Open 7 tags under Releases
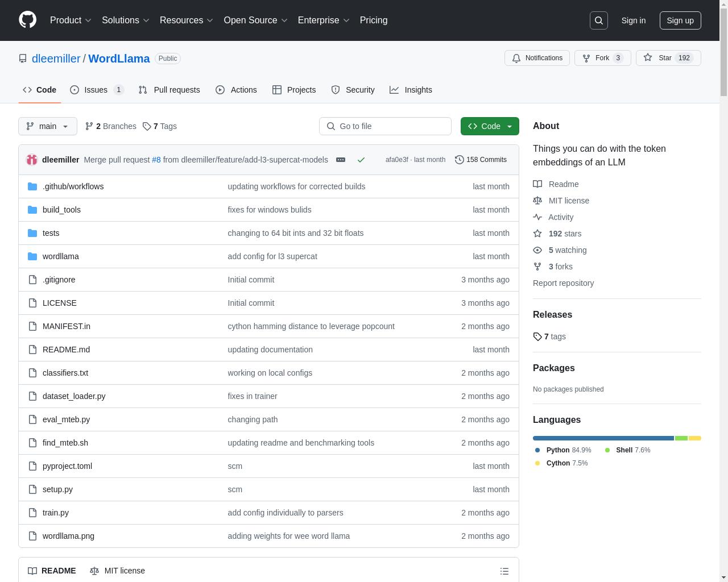The image size is (728, 582). (549, 336)
